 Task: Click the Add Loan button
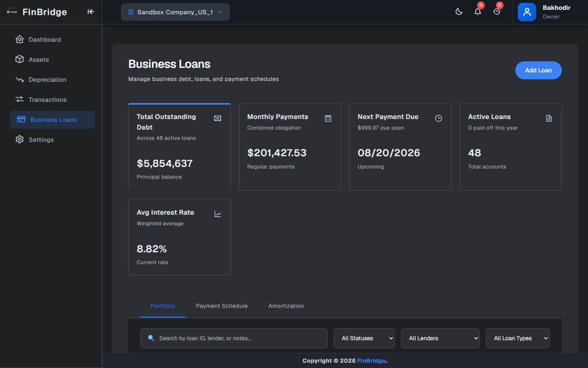pyautogui.click(x=538, y=70)
